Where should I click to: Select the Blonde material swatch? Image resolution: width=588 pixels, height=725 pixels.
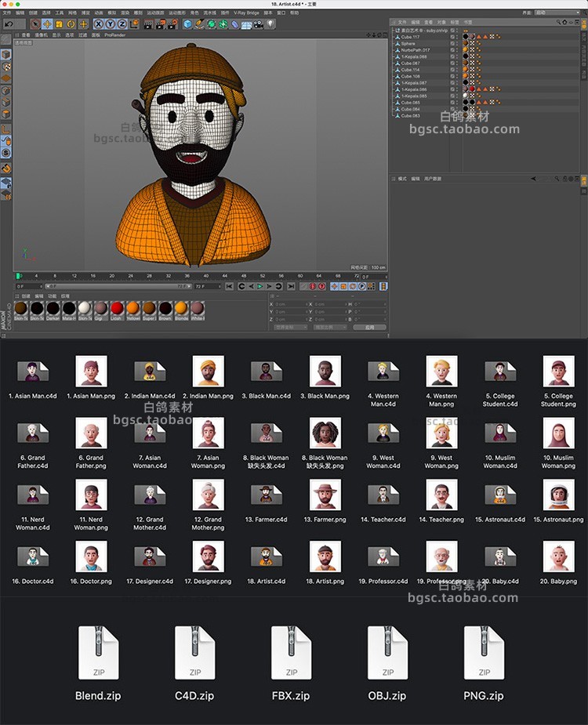(x=181, y=310)
